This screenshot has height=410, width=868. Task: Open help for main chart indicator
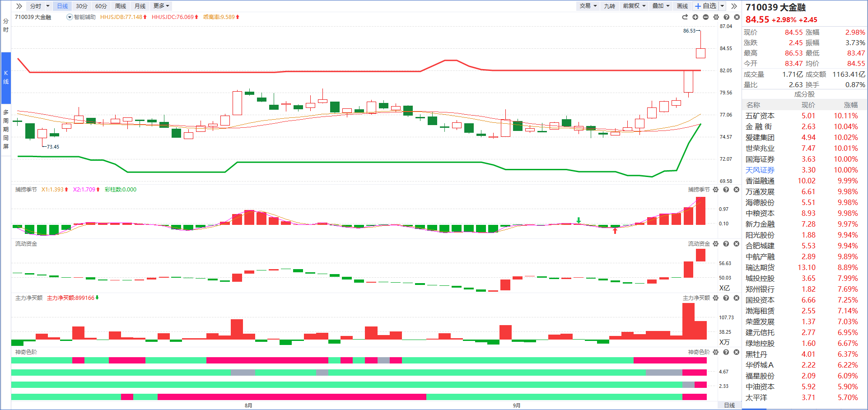(x=726, y=17)
